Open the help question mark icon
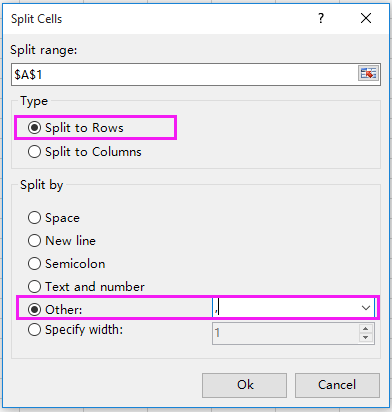The height and width of the screenshot is (412, 392). tap(321, 18)
